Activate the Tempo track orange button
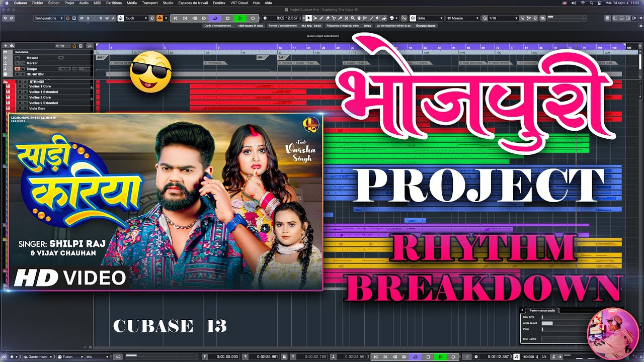The height and width of the screenshot is (362, 644). [x=17, y=69]
